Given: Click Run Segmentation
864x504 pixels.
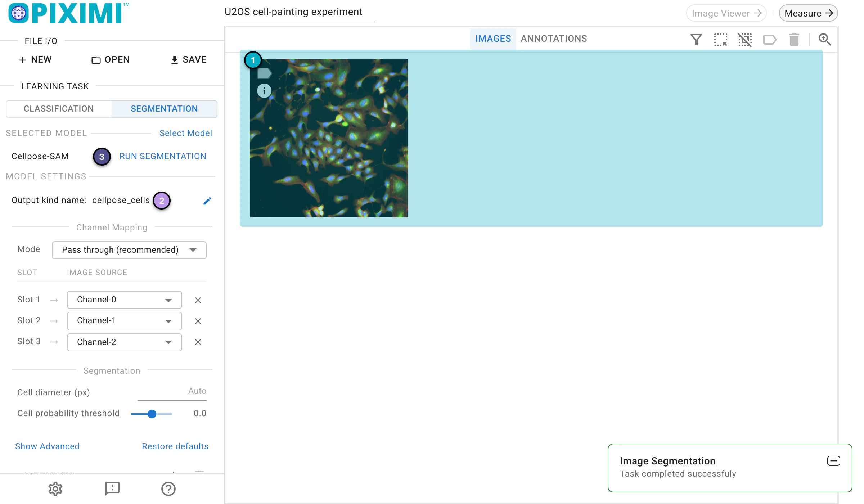Looking at the screenshot, I should click(163, 156).
